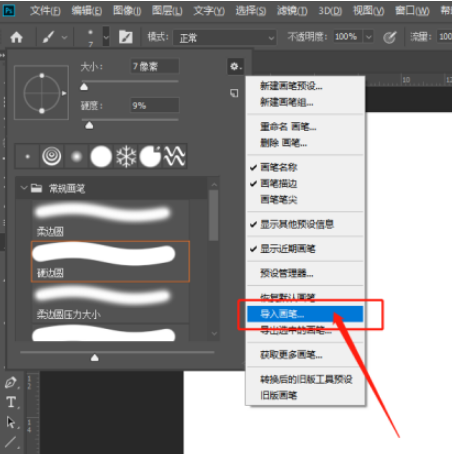
Task: Open the 选择 menu
Action: [x=251, y=11]
